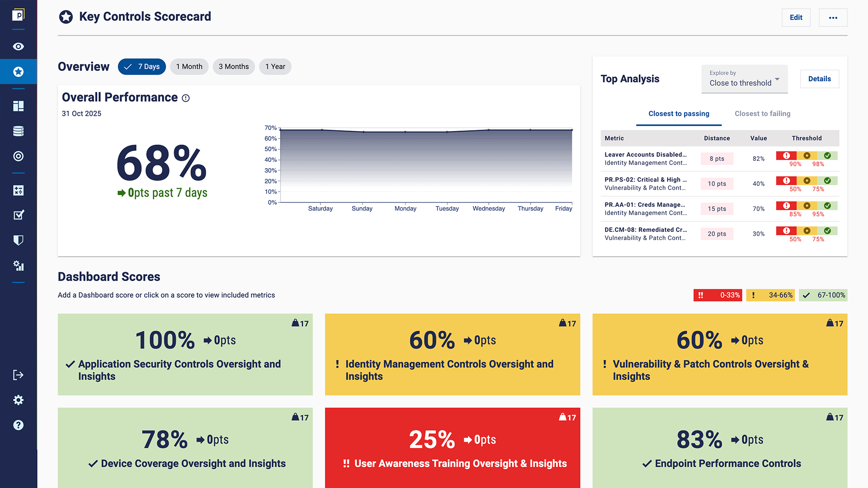Viewport: 868px width, 488px height.
Task: Enable the 1 Year overview filter
Action: [x=275, y=66]
